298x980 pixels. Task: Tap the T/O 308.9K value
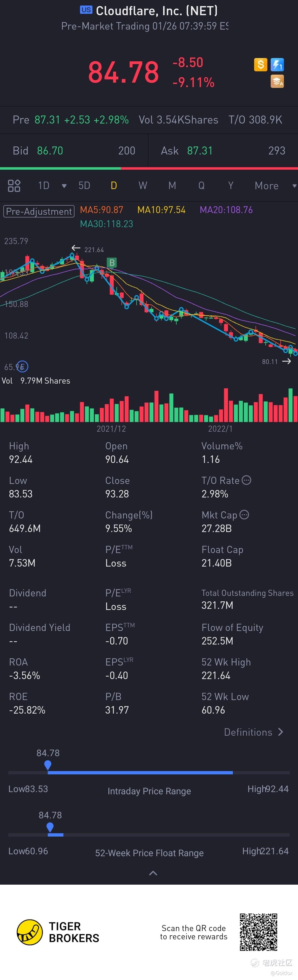pyautogui.click(x=256, y=120)
